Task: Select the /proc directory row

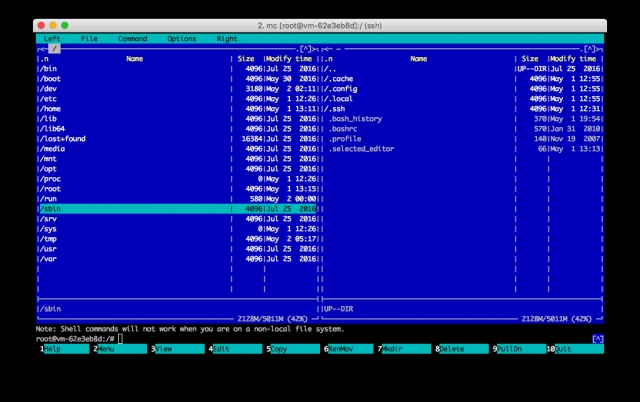Action: (x=178, y=179)
